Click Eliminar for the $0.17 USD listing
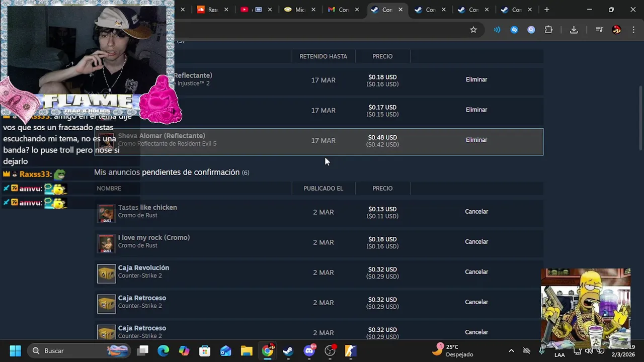The width and height of the screenshot is (644, 362). pyautogui.click(x=476, y=110)
